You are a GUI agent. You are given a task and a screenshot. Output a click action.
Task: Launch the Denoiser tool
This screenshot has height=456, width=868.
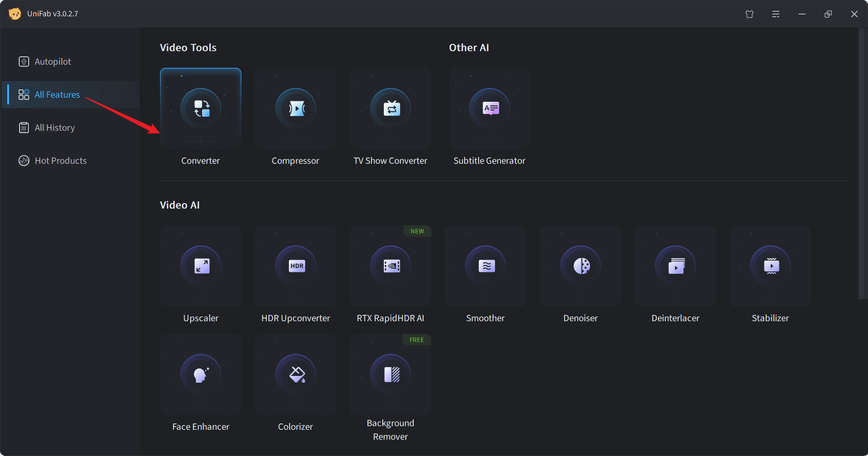tap(580, 266)
